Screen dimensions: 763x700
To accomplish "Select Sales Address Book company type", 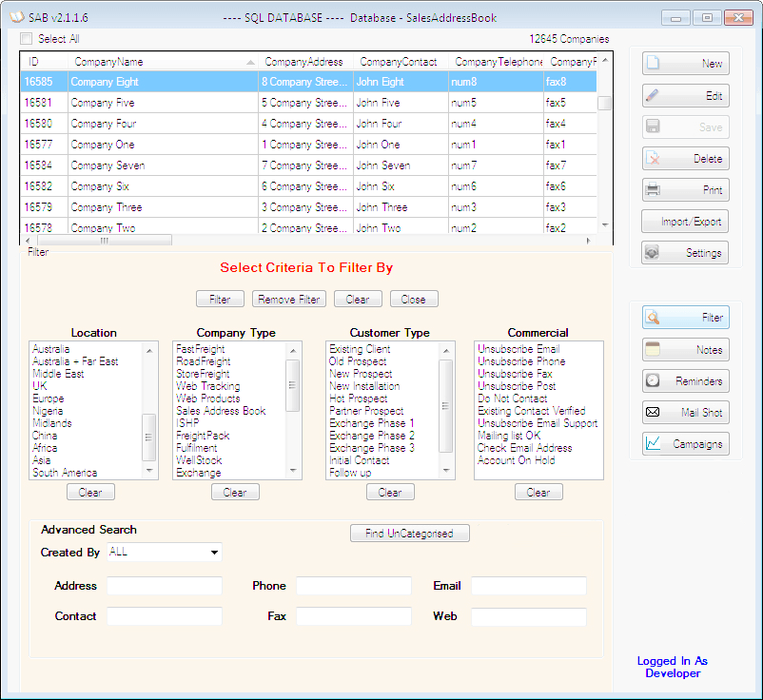I will [x=221, y=411].
